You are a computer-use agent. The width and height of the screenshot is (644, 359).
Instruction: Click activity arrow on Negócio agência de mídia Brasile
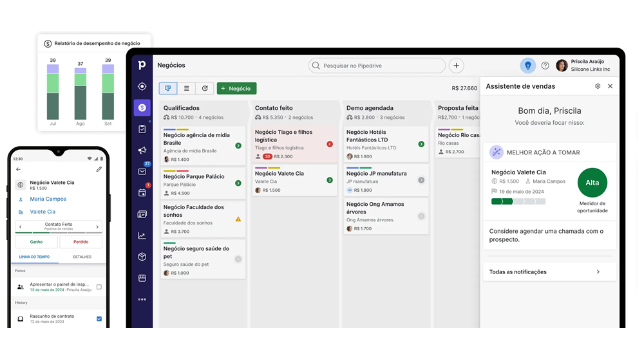tap(238, 145)
